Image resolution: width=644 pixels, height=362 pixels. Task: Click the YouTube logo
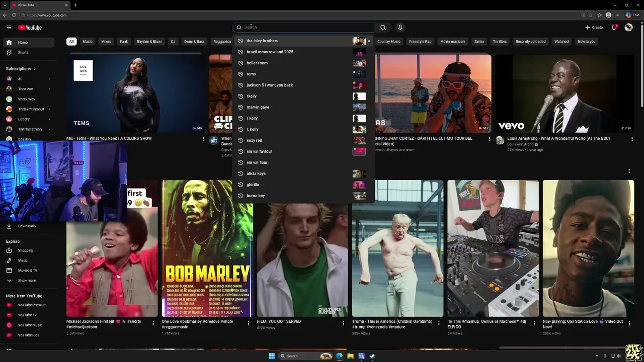pos(30,28)
